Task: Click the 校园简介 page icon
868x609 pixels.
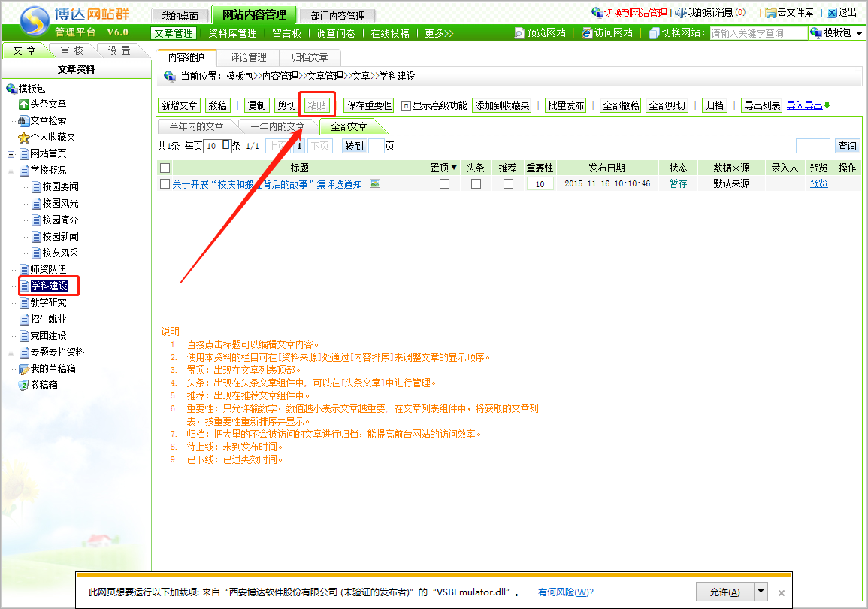Action: click(37, 220)
